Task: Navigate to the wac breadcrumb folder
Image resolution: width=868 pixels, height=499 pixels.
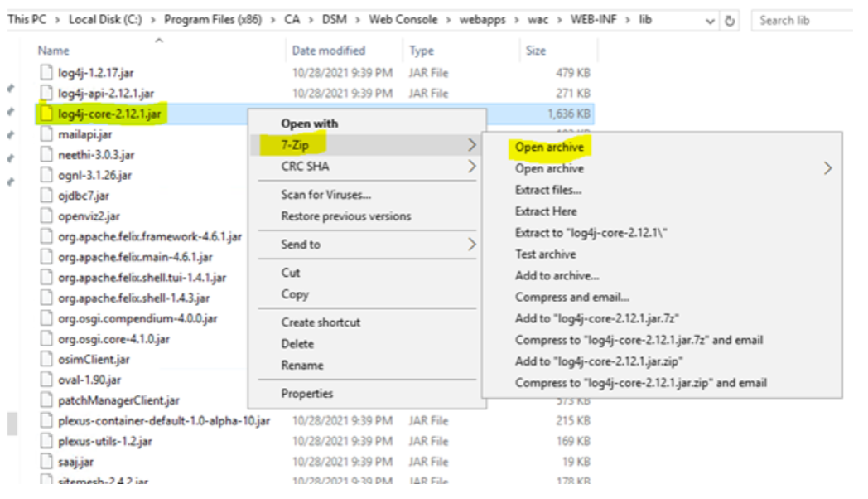Action: pyautogui.click(x=538, y=20)
